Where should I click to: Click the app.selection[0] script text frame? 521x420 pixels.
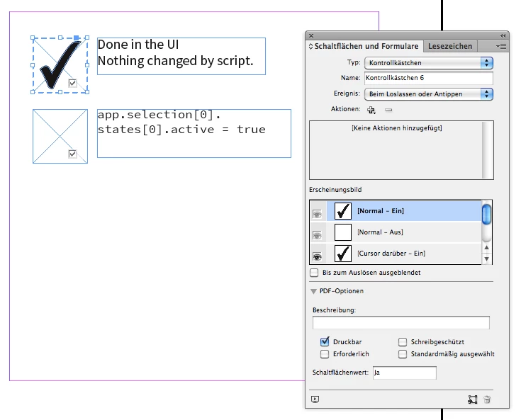194,133
